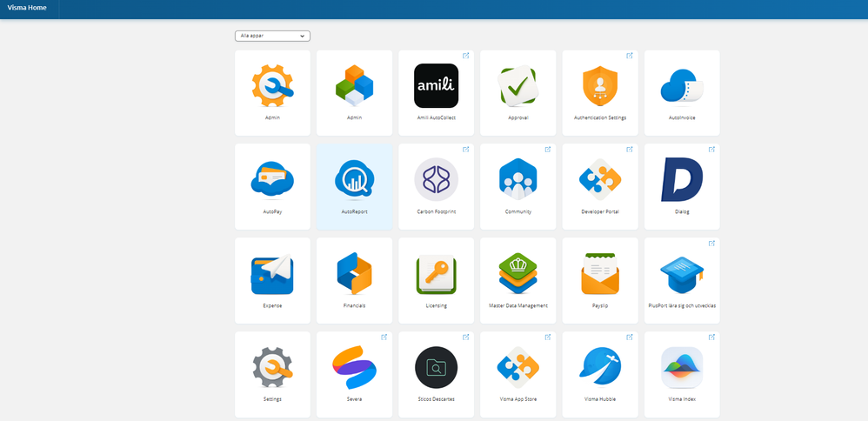Click the "Visma Index" label text
Viewport: 868px width, 421px height.
pos(682,399)
